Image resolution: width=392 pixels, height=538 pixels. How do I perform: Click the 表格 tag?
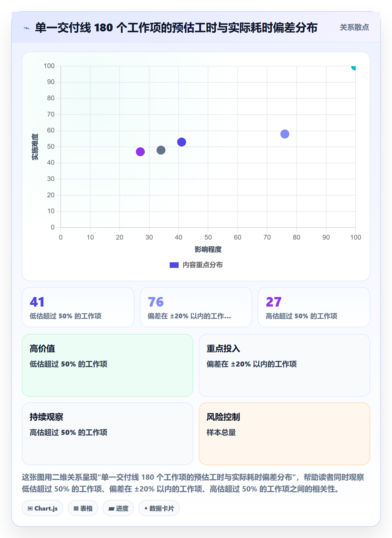pos(83,508)
